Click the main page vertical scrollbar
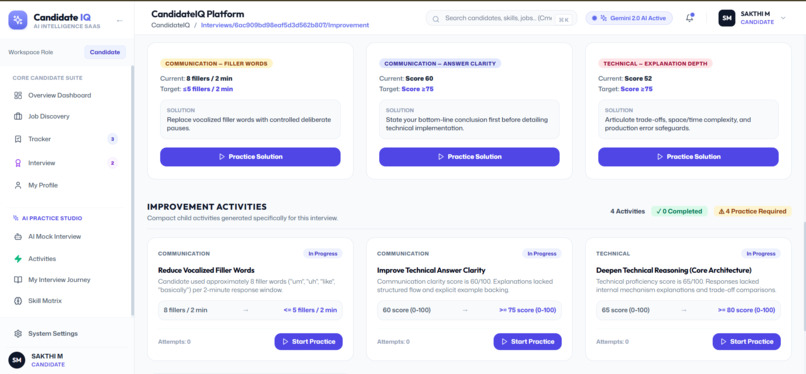The height and width of the screenshot is (374, 806). click(x=804, y=275)
